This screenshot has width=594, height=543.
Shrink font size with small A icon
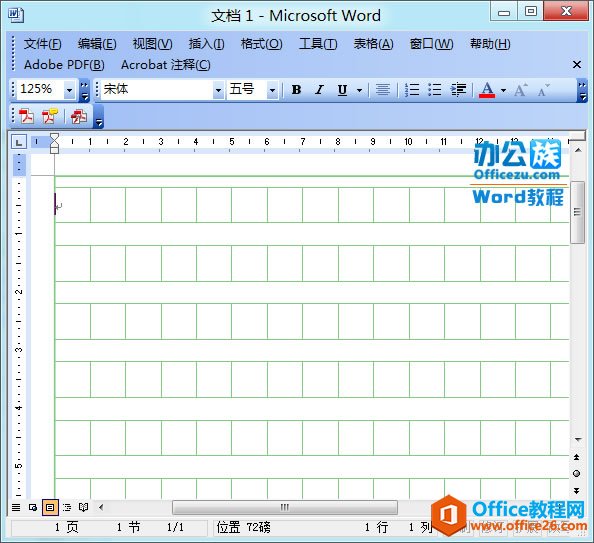pyautogui.click(x=543, y=90)
